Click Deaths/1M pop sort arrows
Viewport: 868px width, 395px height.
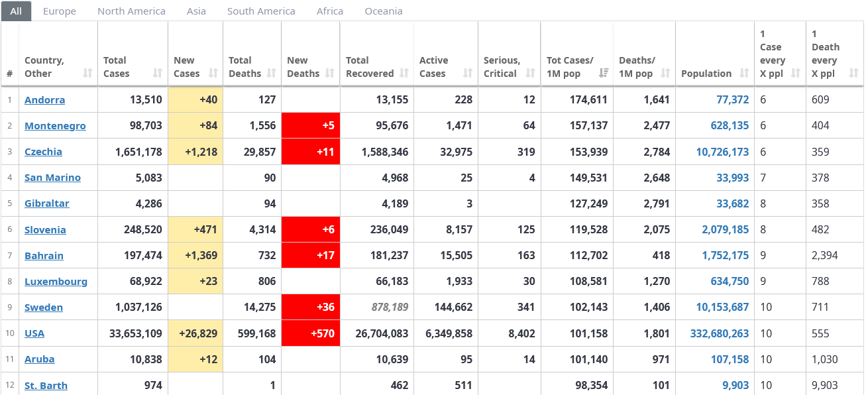[665, 73]
